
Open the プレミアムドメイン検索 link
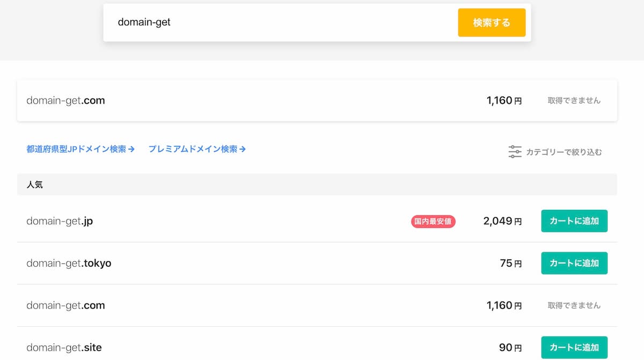pos(197,149)
